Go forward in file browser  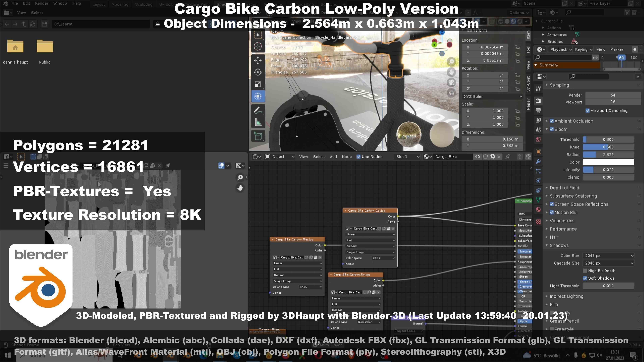pos(15,24)
